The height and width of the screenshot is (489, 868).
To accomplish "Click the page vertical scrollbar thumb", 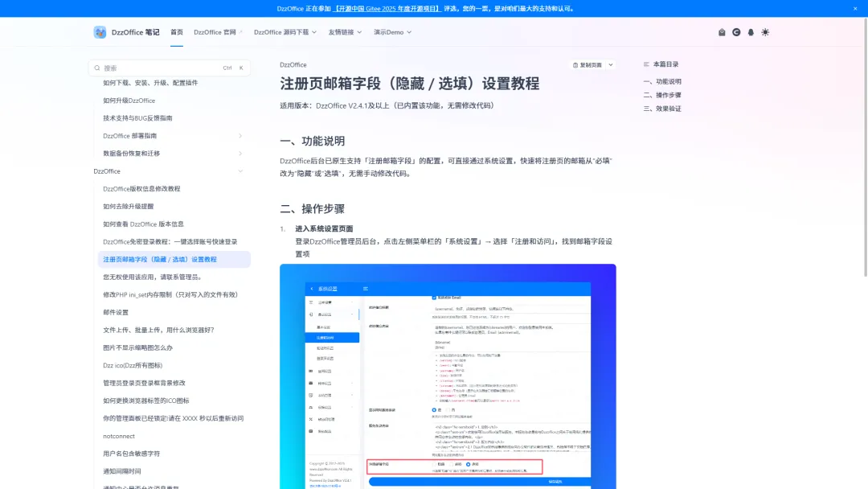I will coord(866,146).
